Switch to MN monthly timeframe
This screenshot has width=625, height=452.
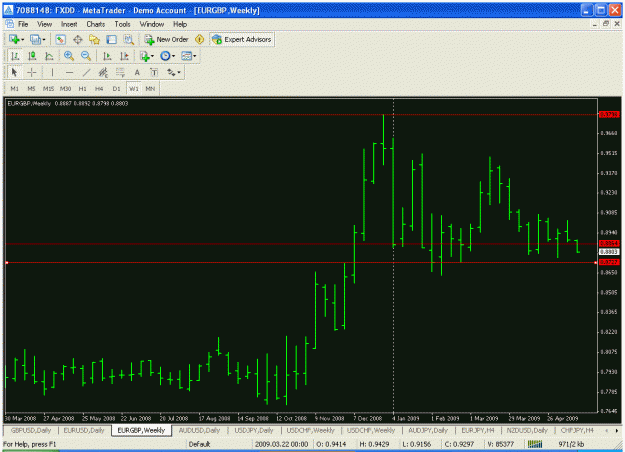click(150, 88)
